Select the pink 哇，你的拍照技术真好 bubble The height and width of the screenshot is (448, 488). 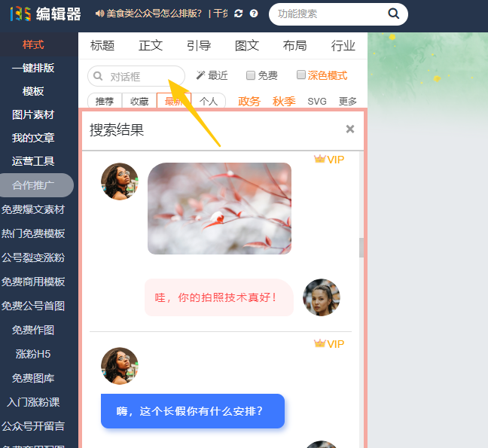click(x=219, y=297)
